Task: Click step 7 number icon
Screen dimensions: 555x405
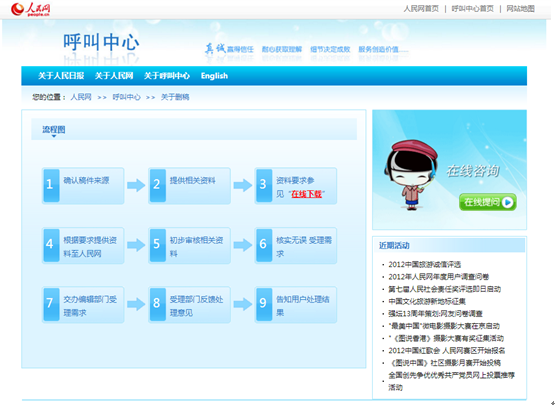Action: click(x=51, y=304)
